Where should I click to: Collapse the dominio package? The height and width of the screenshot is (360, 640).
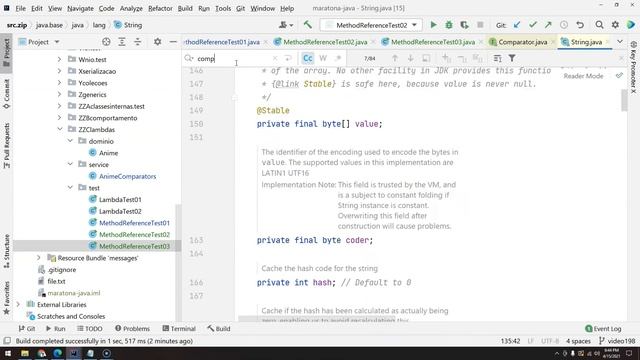pyautogui.click(x=70, y=141)
